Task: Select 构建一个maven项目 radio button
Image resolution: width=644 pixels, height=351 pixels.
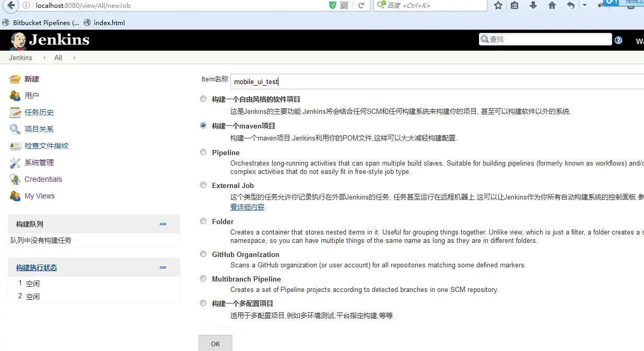Action: click(x=203, y=125)
